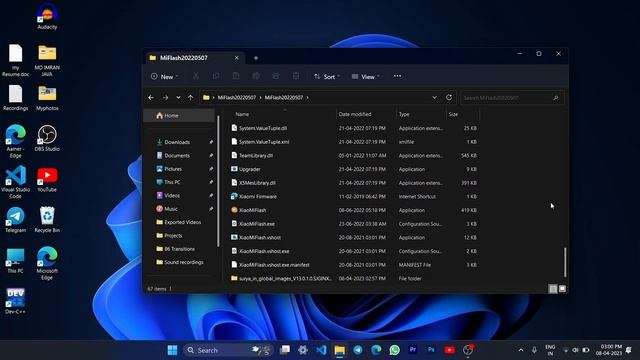Launch Visual Studio Code desktop shortcut

pos(16,182)
